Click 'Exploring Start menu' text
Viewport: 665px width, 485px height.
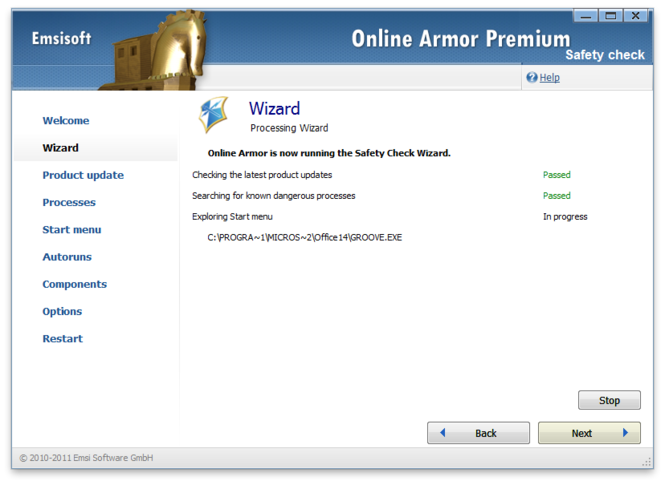(232, 216)
